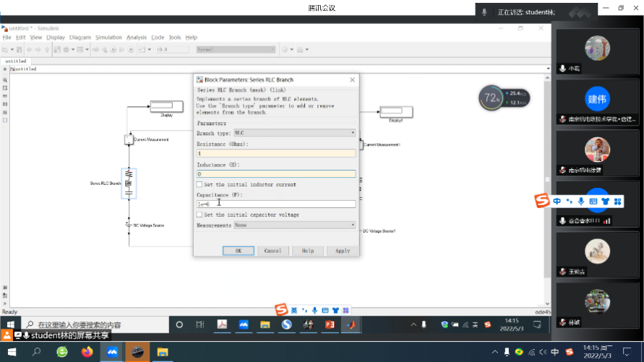Enable Set the initial inductor current
Viewport: 644px width, 362px height.
point(200,185)
